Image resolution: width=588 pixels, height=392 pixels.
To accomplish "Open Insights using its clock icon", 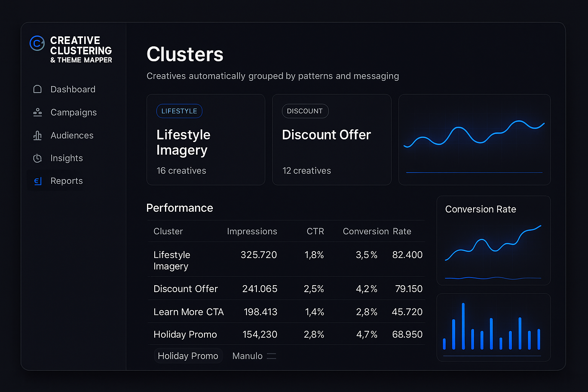I will pyautogui.click(x=37, y=158).
